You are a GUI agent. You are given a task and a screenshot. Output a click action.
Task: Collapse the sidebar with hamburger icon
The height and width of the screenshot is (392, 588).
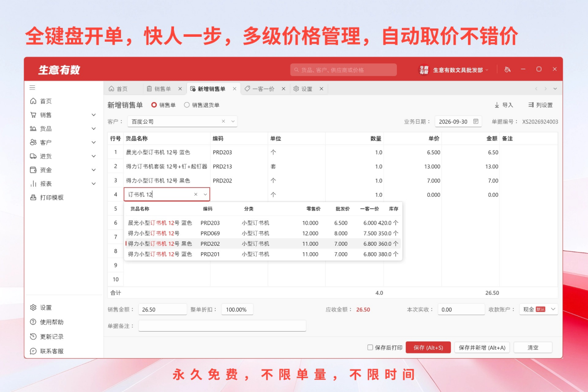[32, 88]
